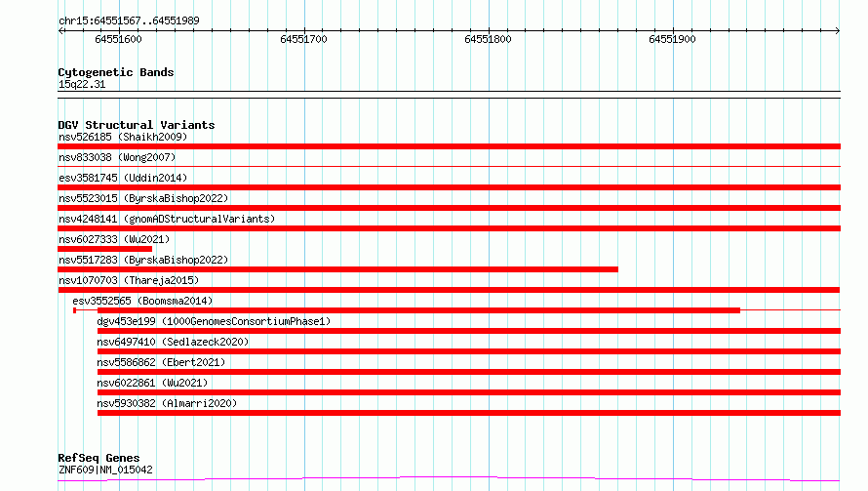Image resolution: width=868 pixels, height=491 pixels.
Task: Click the RefSeq Genes track title
Action: pyautogui.click(x=99, y=458)
